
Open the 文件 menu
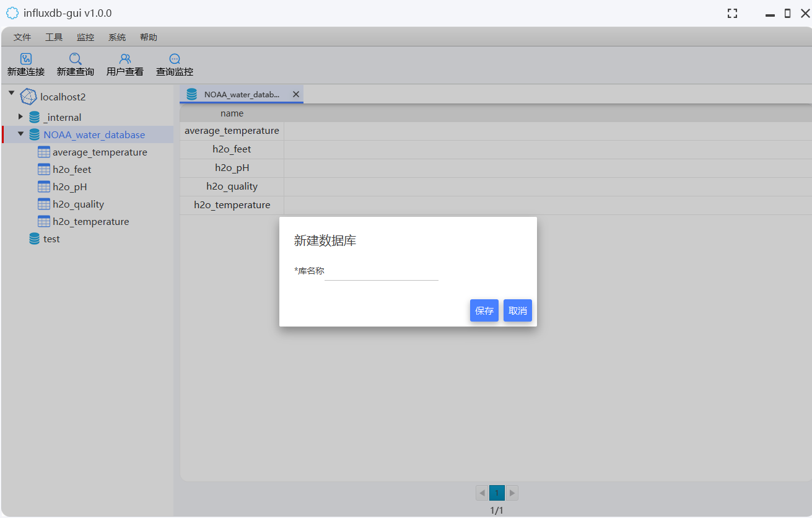[x=22, y=37]
